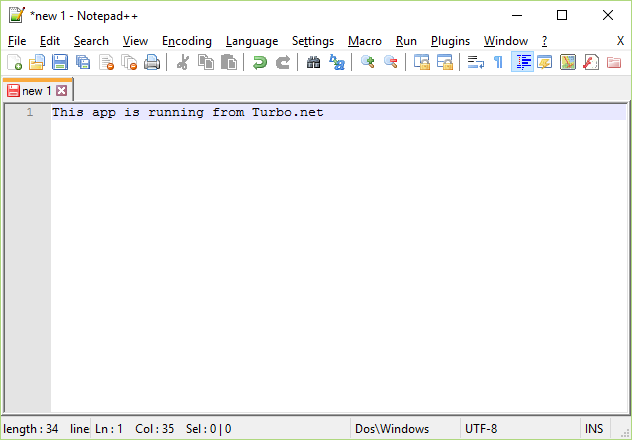This screenshot has height=440, width=632.
Task: Open the View menu
Action: point(135,41)
